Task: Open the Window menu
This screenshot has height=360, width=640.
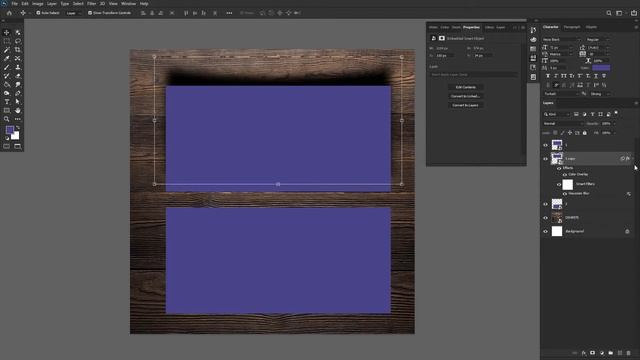Action: pos(128,4)
